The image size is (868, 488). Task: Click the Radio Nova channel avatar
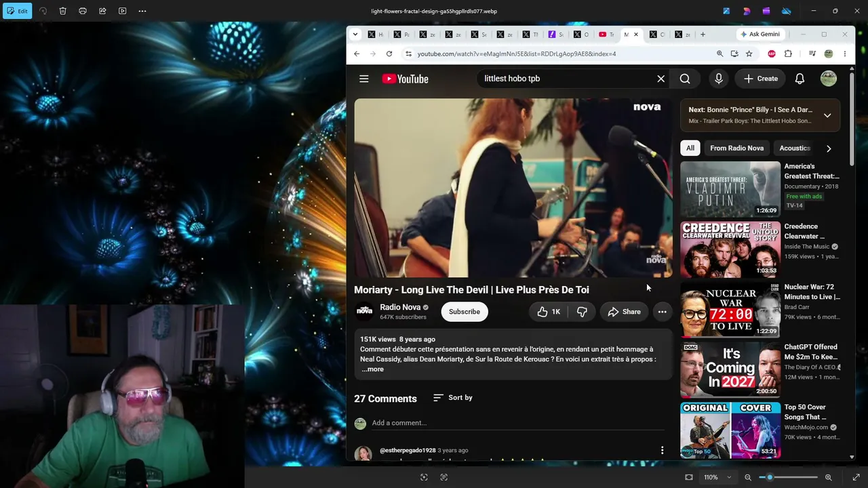365,311
